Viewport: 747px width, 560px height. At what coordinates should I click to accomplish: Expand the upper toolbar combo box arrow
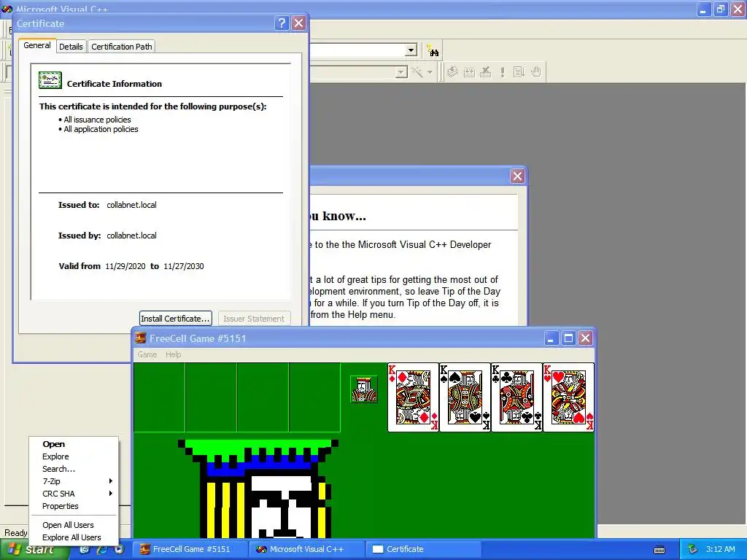coord(411,50)
